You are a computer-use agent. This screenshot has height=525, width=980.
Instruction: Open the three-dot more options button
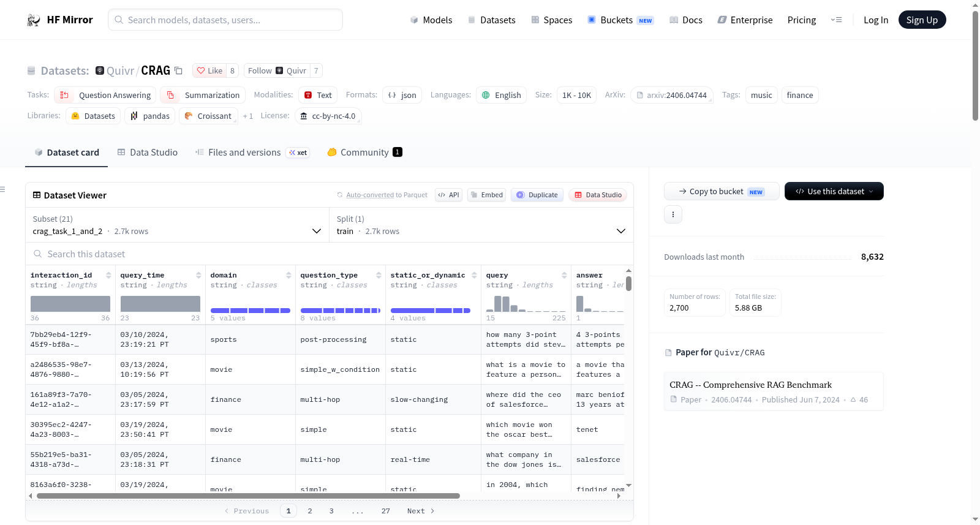pos(673,214)
